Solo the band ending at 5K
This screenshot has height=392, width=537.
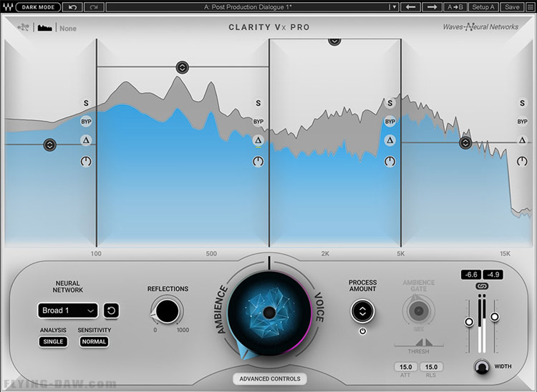click(390, 103)
